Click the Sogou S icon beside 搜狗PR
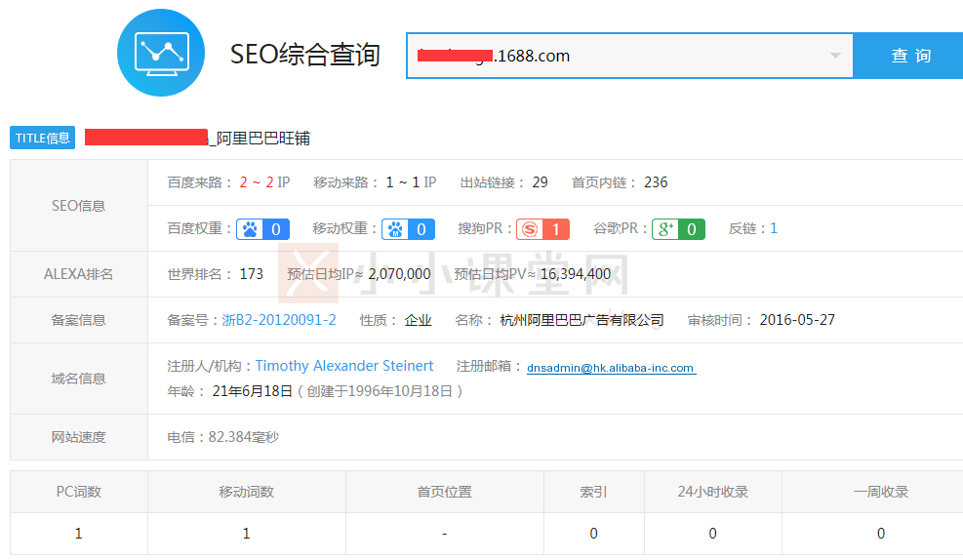Image resolution: width=963 pixels, height=560 pixels. coord(530,229)
